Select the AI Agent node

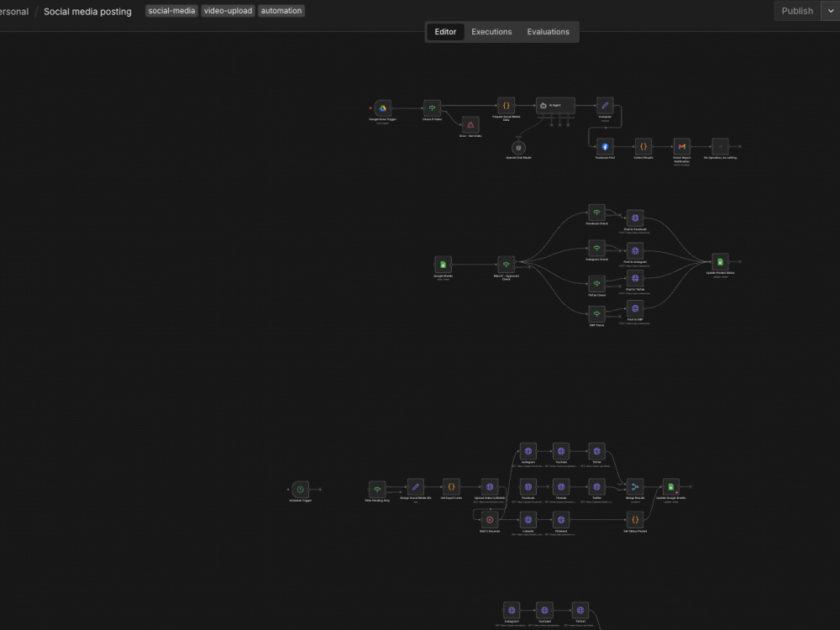pos(555,106)
